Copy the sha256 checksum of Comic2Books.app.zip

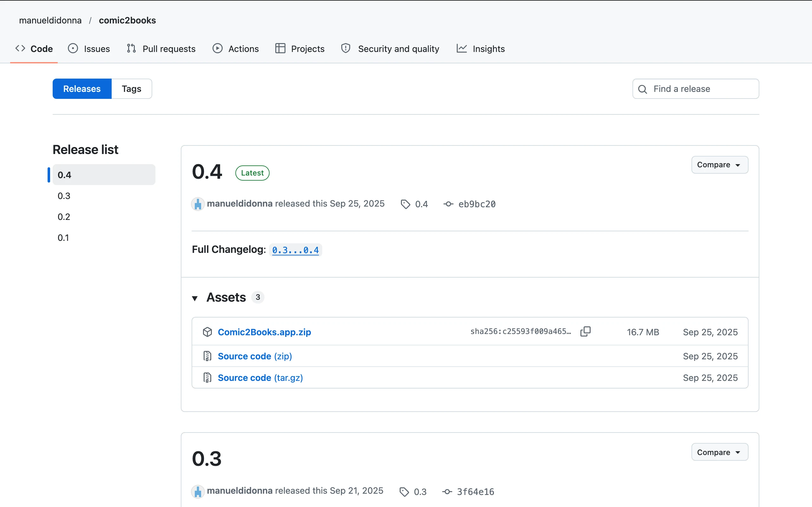tap(586, 332)
